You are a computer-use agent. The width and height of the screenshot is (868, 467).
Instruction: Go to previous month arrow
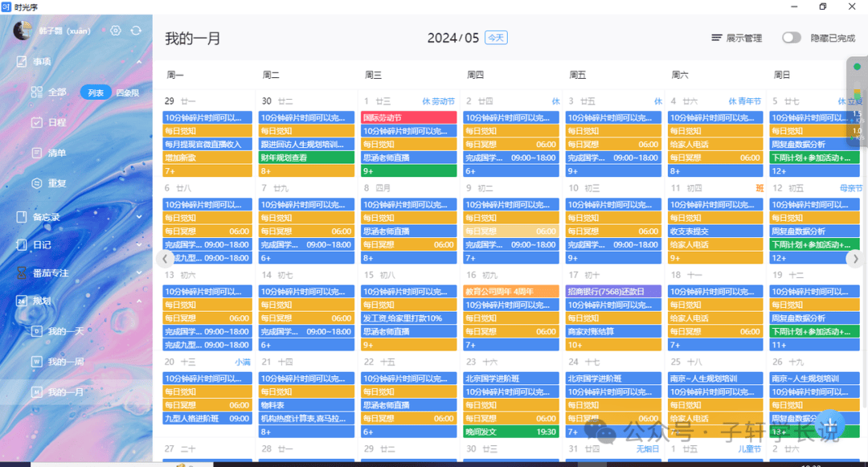(165, 258)
